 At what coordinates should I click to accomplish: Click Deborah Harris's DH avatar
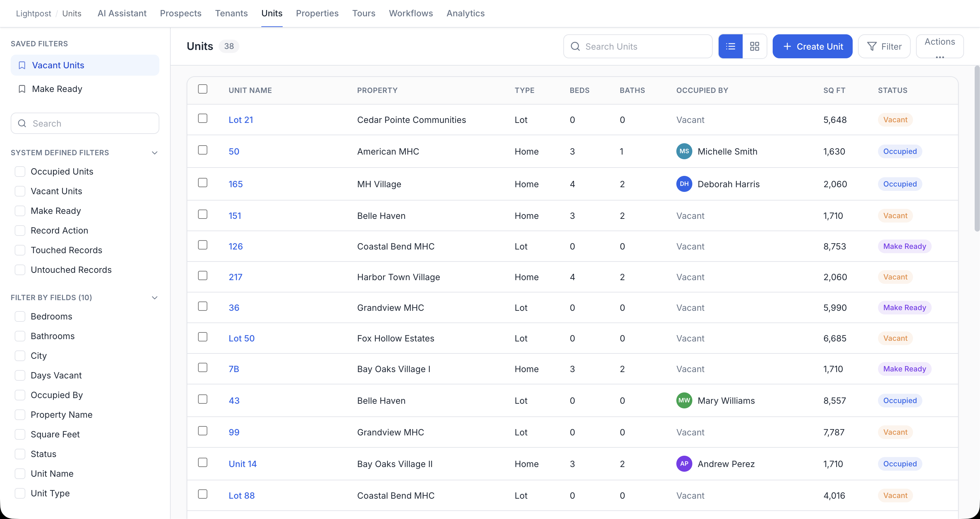(684, 184)
